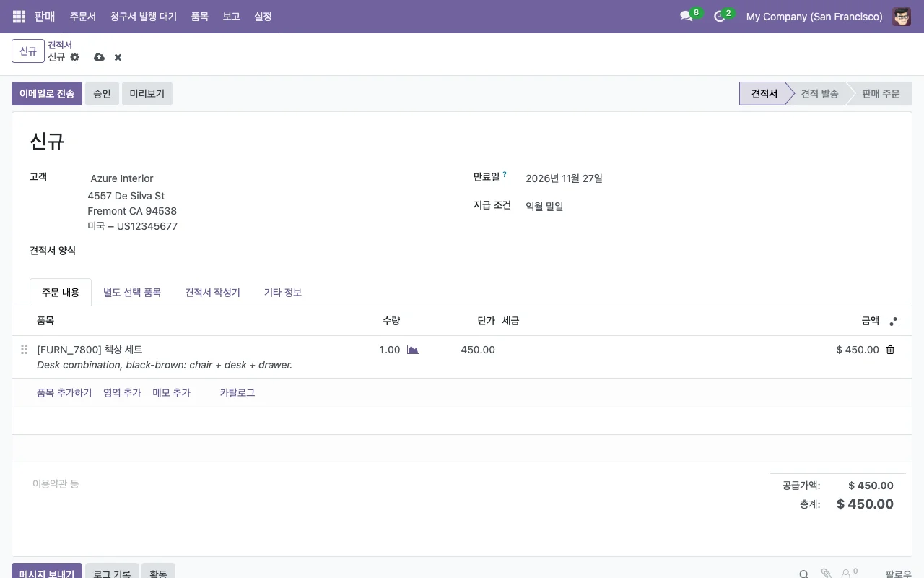Screen dimensions: 924x578
Task: Open the 주문서 menu
Action: (82, 16)
